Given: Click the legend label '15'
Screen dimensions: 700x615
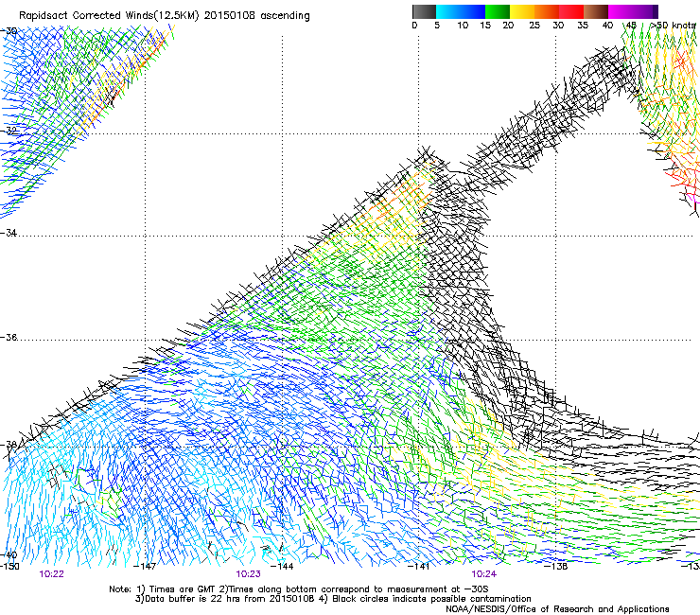Looking at the screenshot, I should [485, 26].
